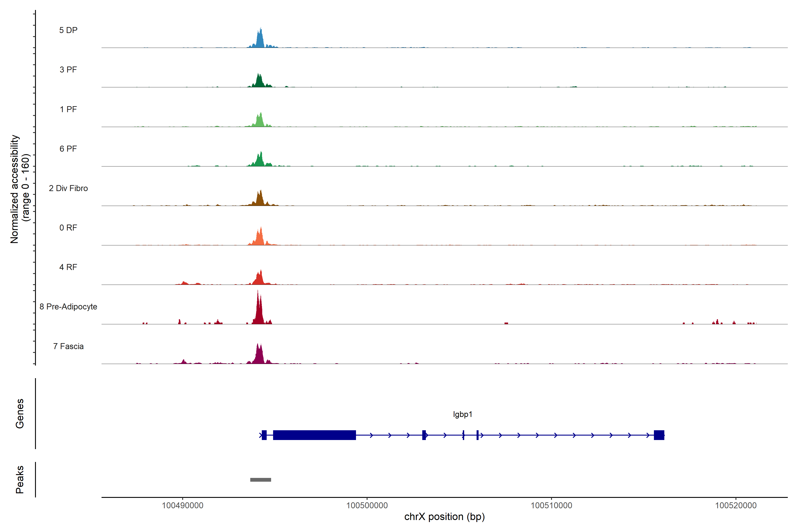Image resolution: width=798 pixels, height=532 pixels.
Task: Click the Igbp1 gene name label
Action: tap(462, 414)
